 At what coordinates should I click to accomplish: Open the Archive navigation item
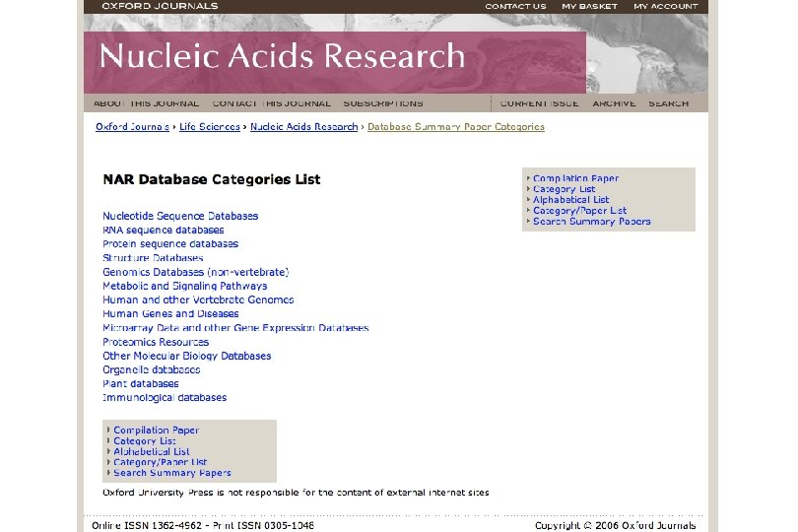coord(614,103)
